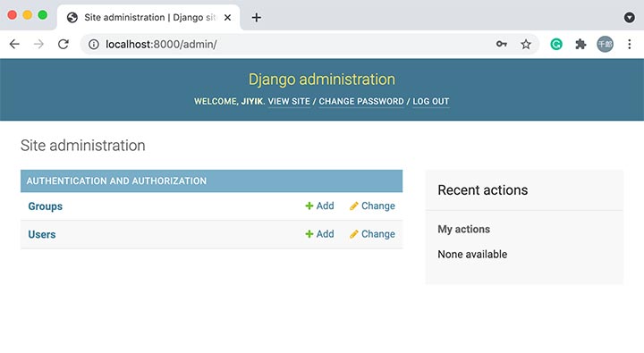Viewport: 644px width, 353px height.
Task: Click the Welcome, JIYIK text
Action: [x=230, y=101]
